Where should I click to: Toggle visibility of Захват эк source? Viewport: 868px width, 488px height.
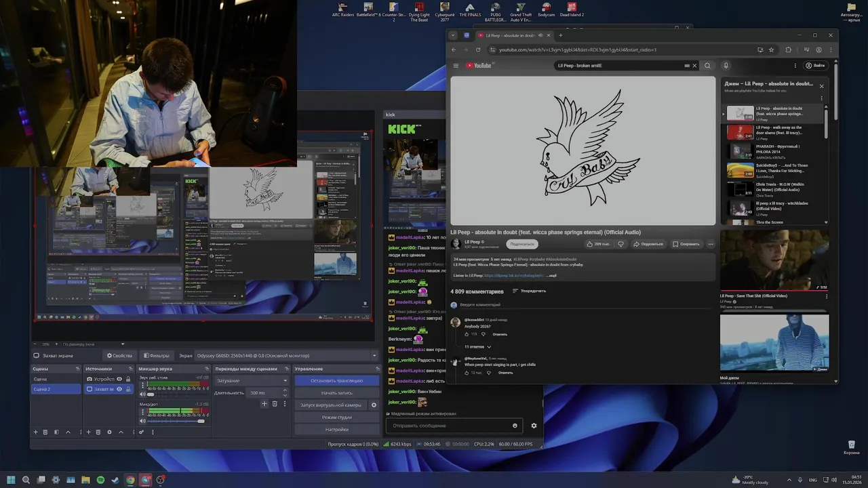pyautogui.click(x=119, y=389)
